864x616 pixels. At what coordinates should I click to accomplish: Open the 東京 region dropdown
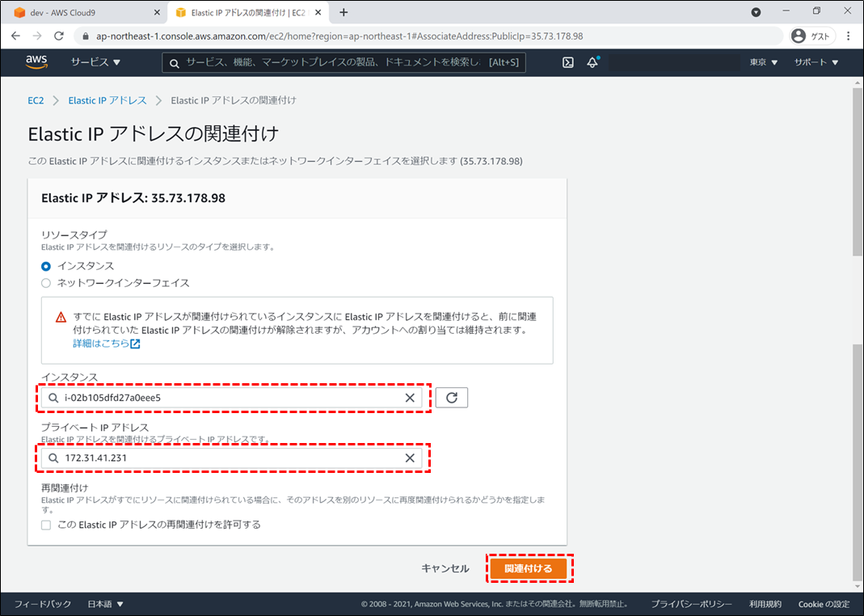[761, 61]
